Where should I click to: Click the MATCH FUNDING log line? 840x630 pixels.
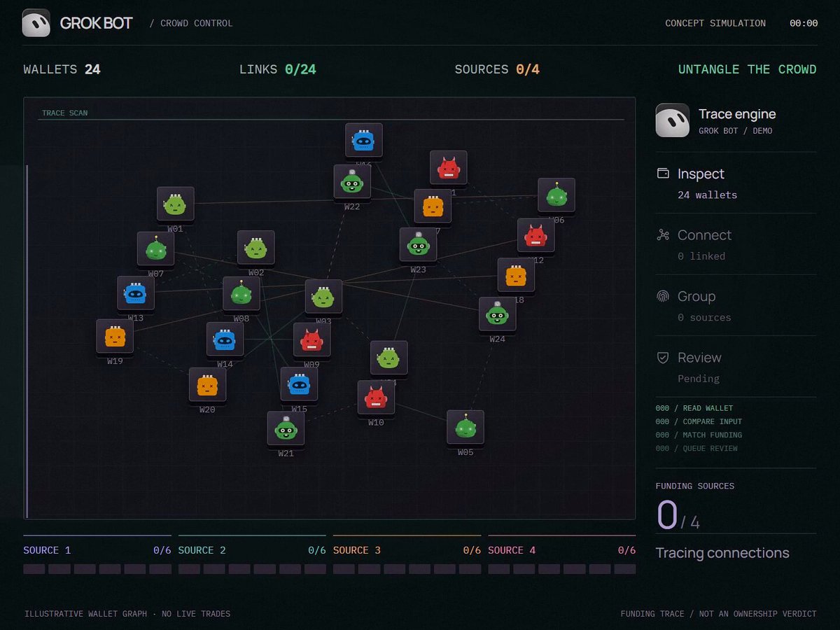[x=699, y=435]
